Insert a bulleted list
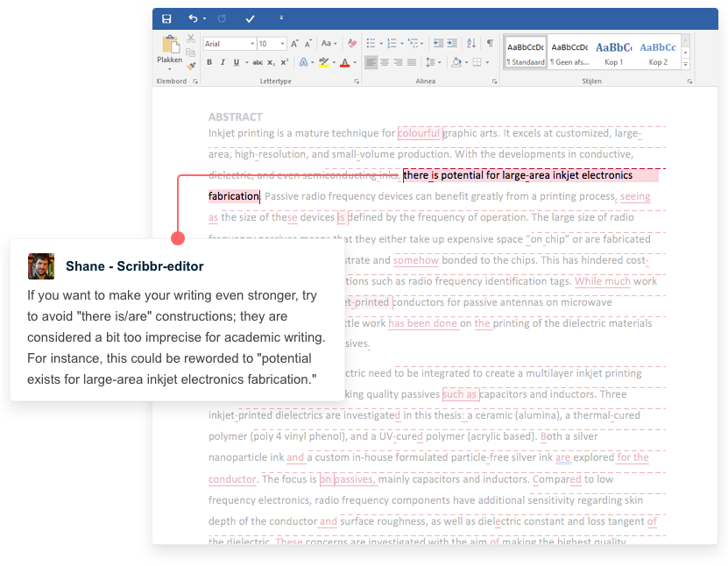This screenshot has height=566, width=728. click(x=370, y=42)
